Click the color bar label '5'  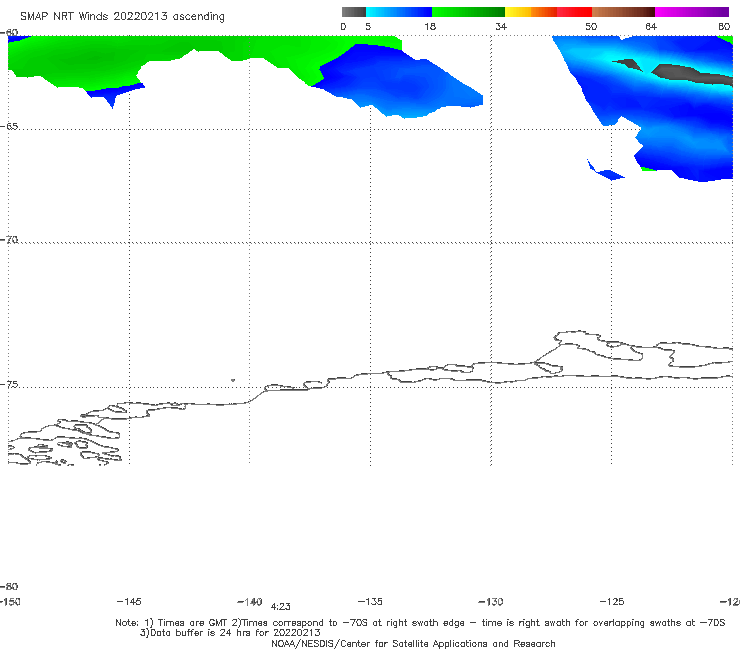point(368,27)
